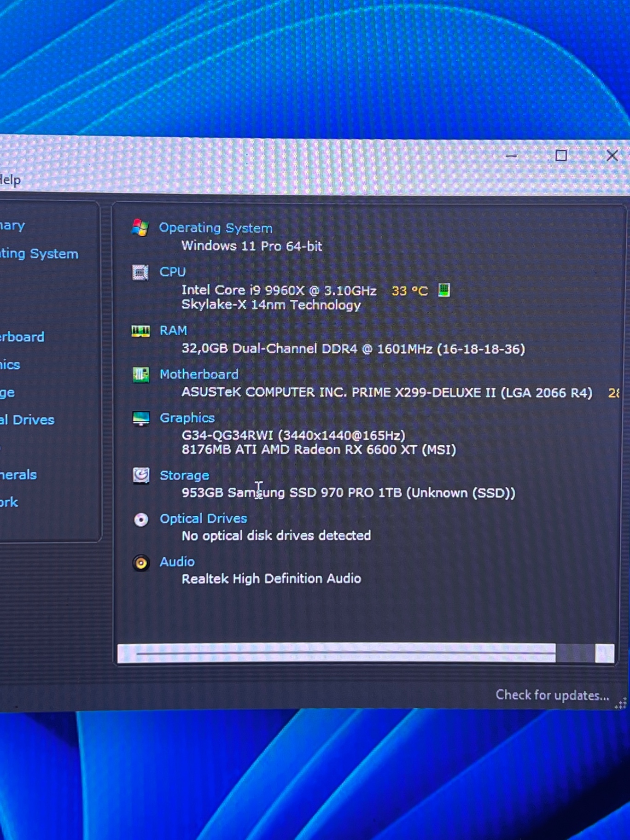Select Optical Drives in the left sidebar
The height and width of the screenshot is (840, 630).
click(x=27, y=420)
